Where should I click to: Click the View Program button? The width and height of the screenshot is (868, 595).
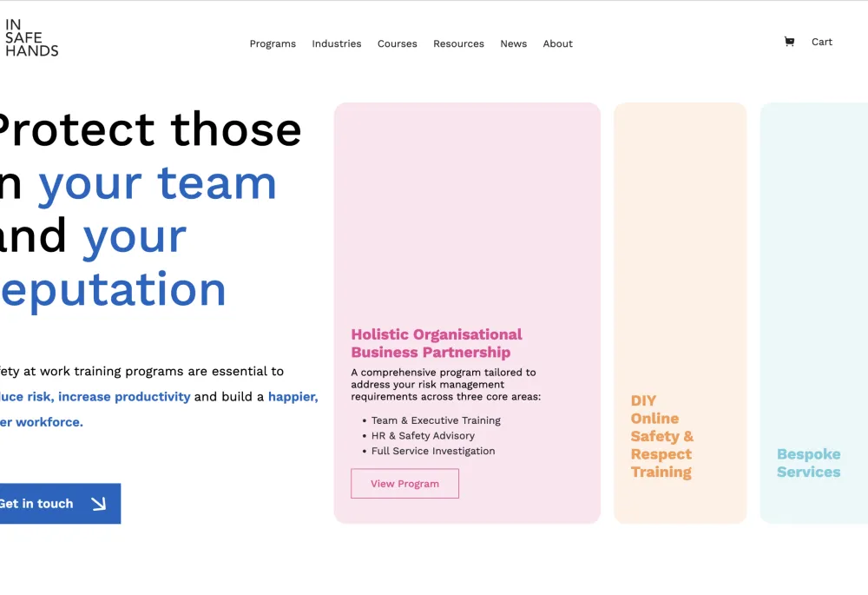[404, 484]
